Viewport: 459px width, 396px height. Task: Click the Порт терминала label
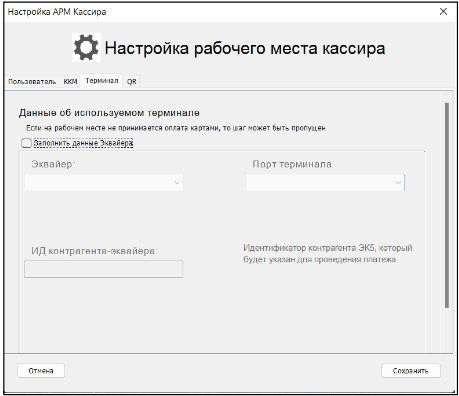click(292, 164)
